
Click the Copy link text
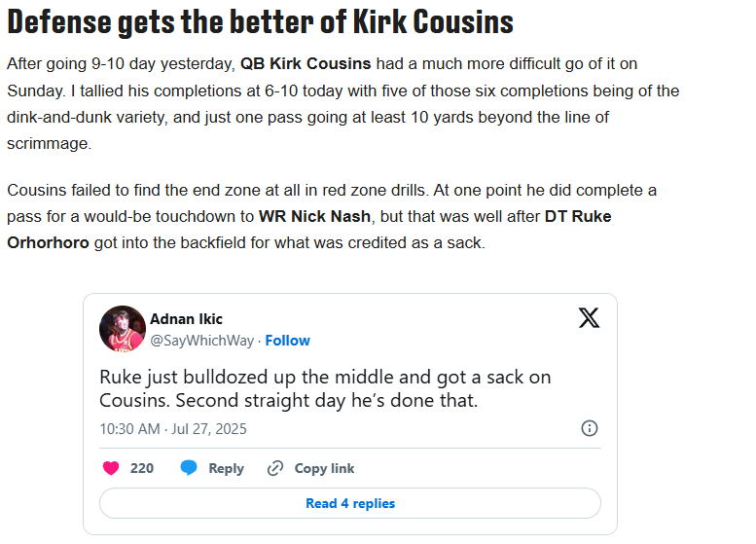(324, 468)
